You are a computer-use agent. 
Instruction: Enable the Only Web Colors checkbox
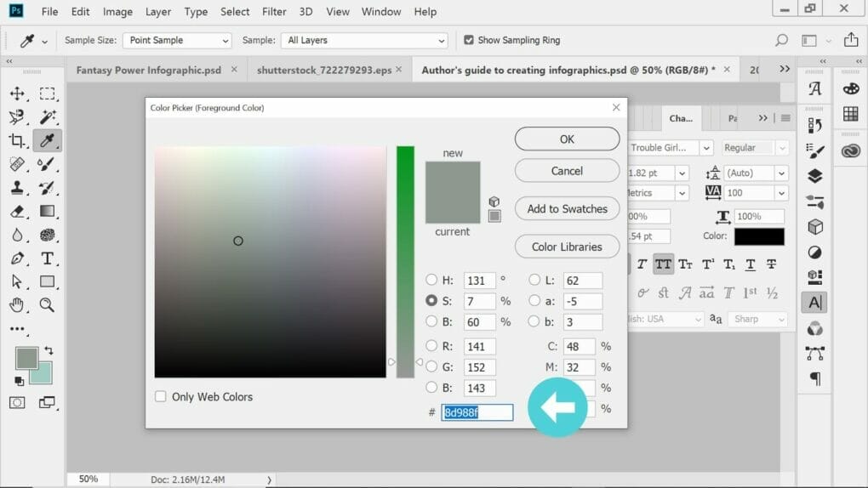(x=161, y=396)
